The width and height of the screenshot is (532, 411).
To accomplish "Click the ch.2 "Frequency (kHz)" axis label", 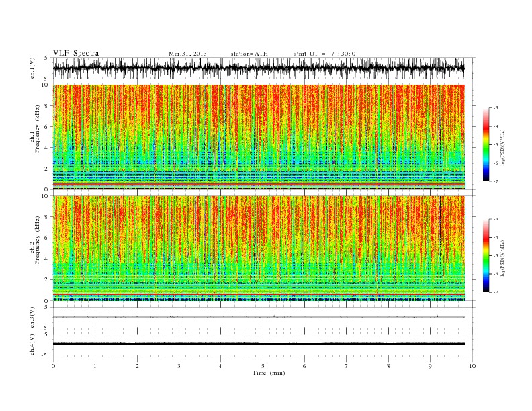I will click(38, 240).
